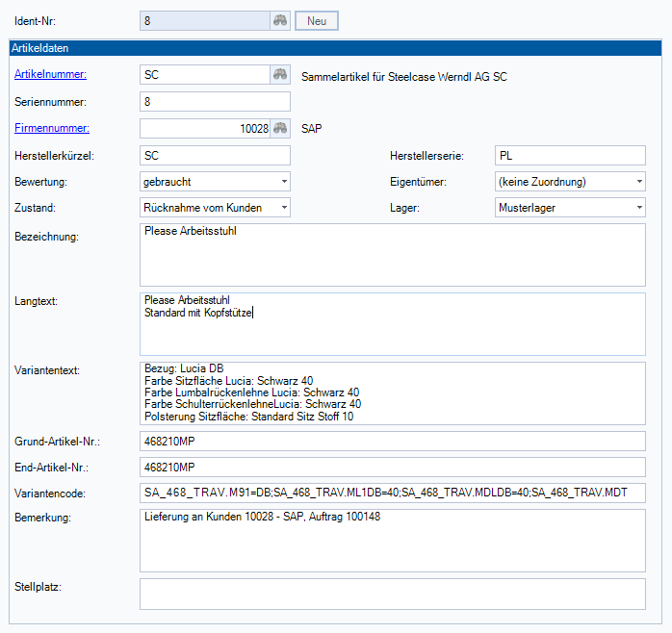Focus the Herstellerkürzel input field
The image size is (672, 633).
(214, 155)
